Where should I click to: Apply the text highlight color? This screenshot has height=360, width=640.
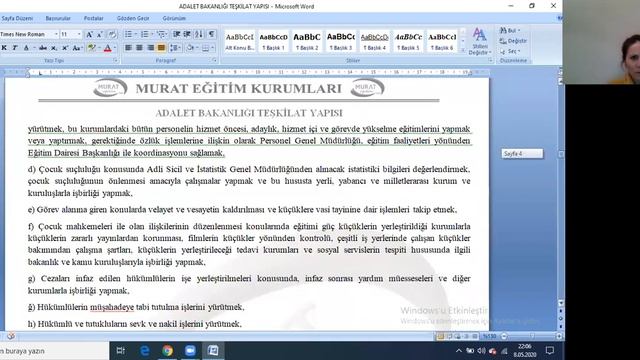[91, 48]
